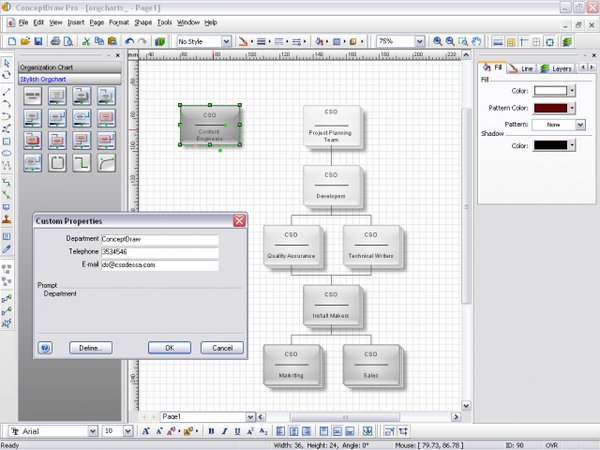This screenshot has height=450, width=600.
Task: Open the Shape menu
Action: click(145, 21)
